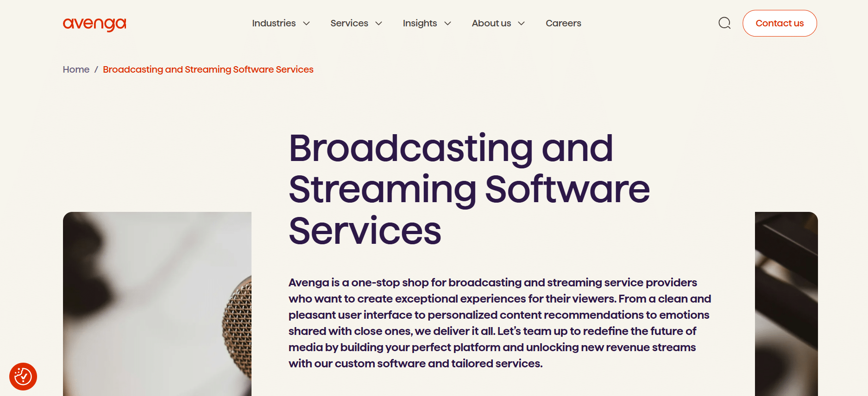The width and height of the screenshot is (868, 396).
Task: Open the cookie preferences badge
Action: (x=23, y=377)
